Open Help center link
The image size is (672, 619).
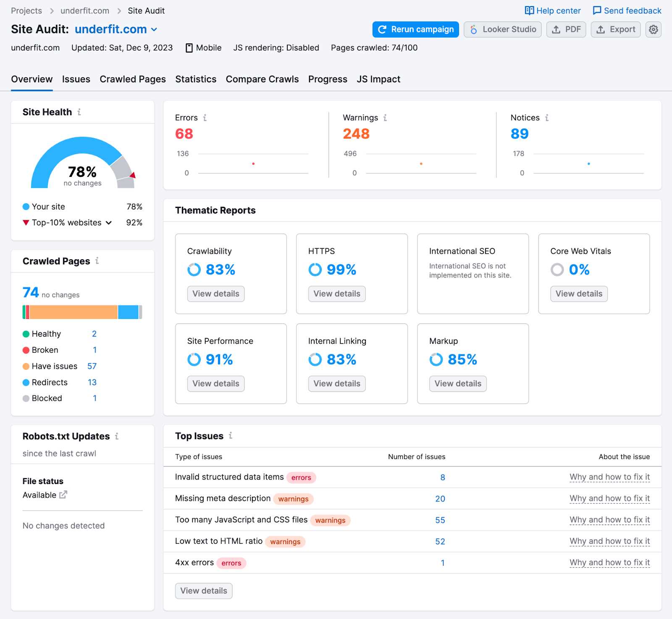pyautogui.click(x=553, y=11)
